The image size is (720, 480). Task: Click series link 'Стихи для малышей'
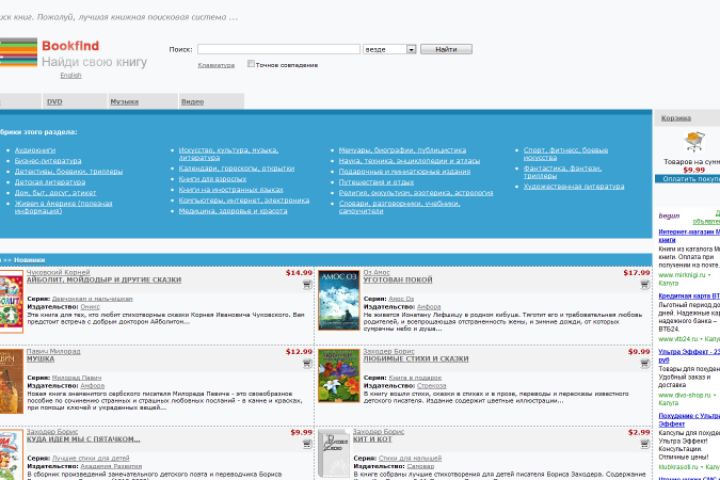[x=410, y=458]
